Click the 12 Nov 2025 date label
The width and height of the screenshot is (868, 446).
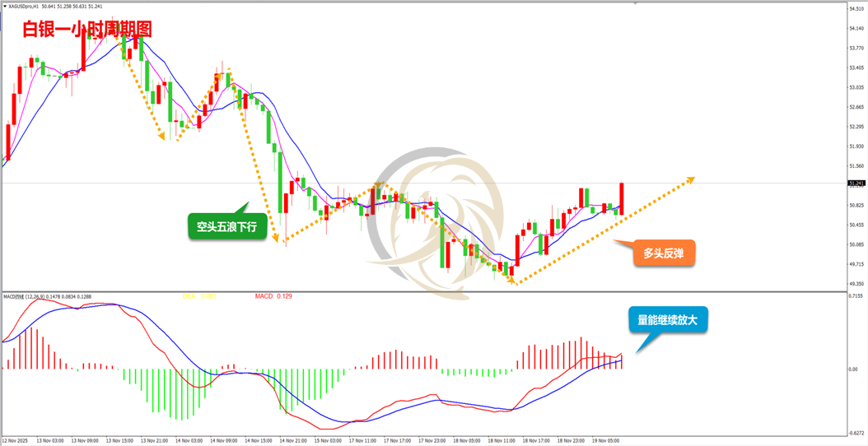point(14,441)
